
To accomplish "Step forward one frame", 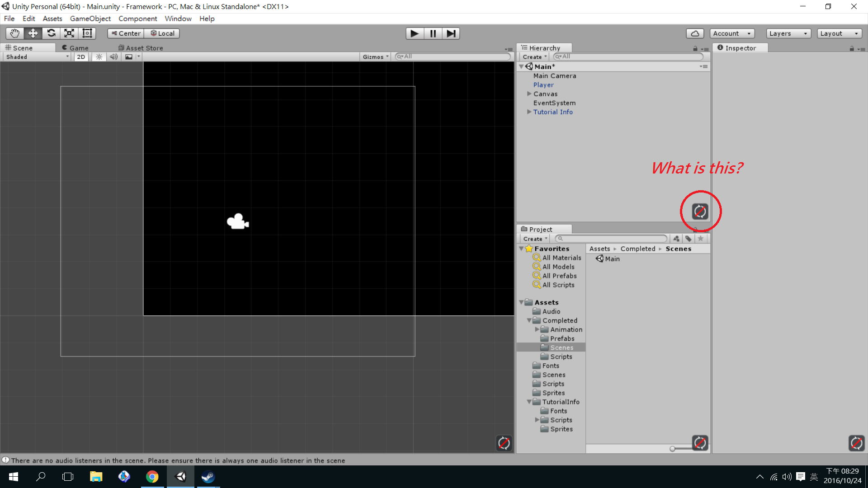I will 451,33.
